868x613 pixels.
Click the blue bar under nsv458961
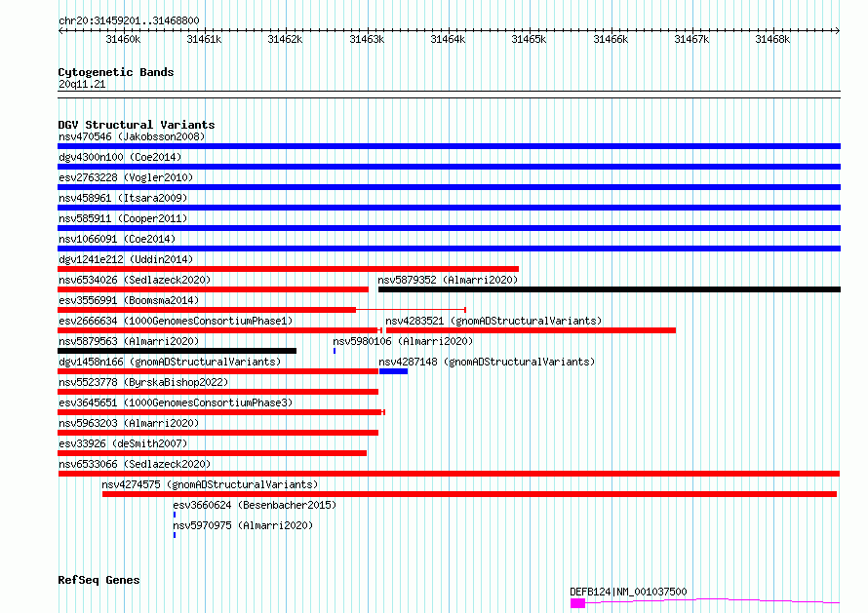coord(449,208)
